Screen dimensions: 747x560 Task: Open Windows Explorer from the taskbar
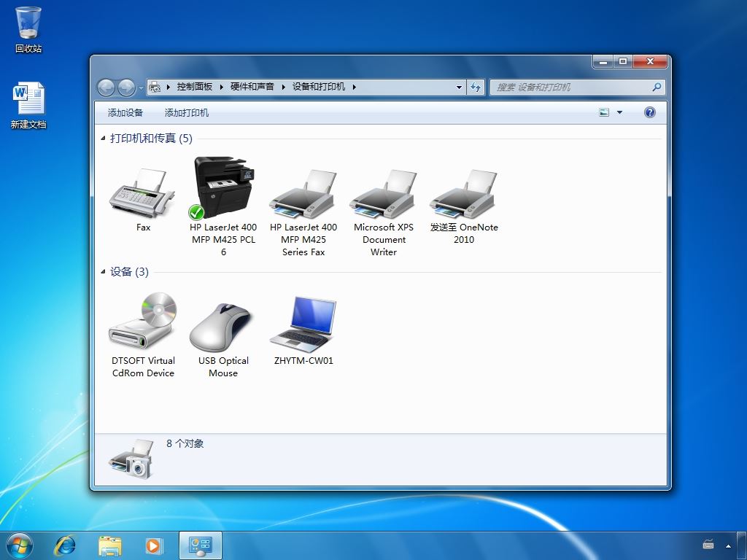tap(110, 545)
